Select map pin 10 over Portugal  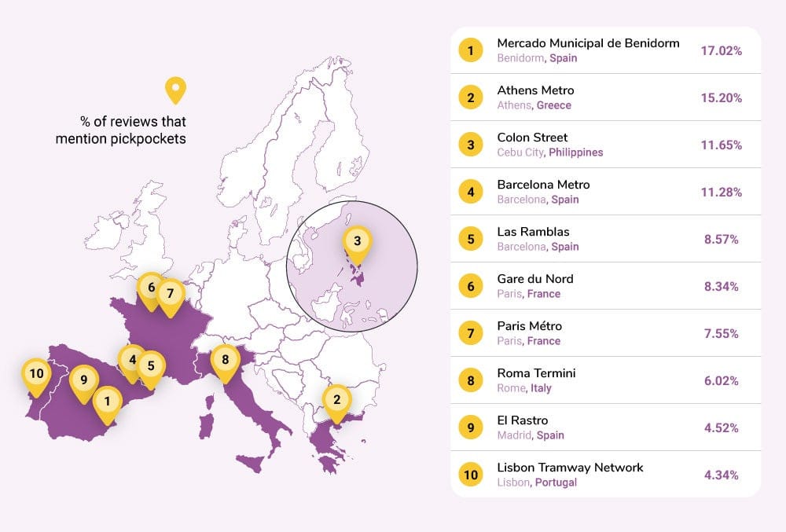35,373
